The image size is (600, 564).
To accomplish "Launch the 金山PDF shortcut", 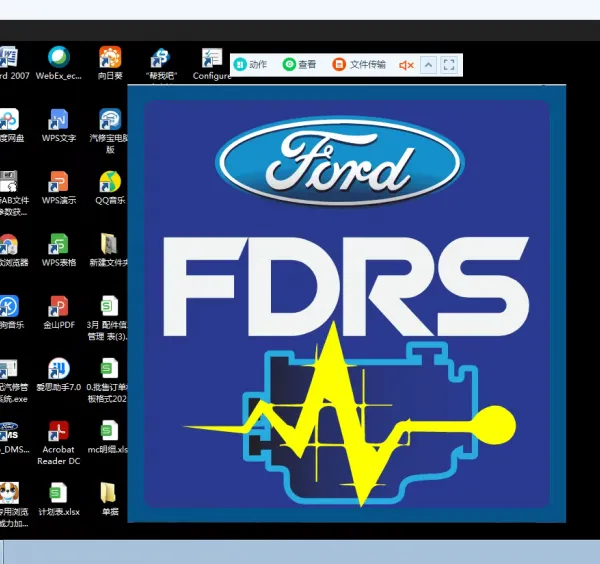I will click(59, 312).
